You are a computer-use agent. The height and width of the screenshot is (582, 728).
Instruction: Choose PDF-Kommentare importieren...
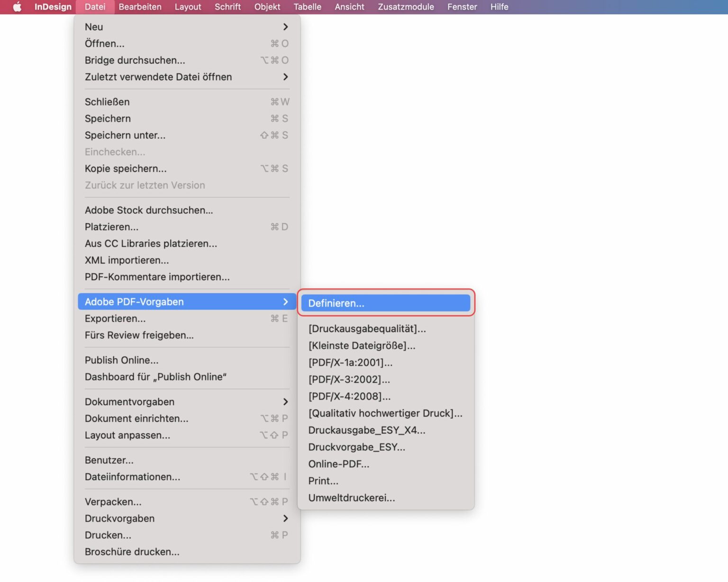click(187, 277)
